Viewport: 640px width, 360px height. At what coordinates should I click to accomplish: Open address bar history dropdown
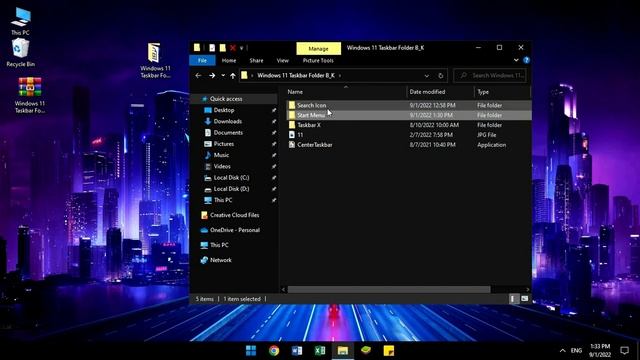coord(427,76)
